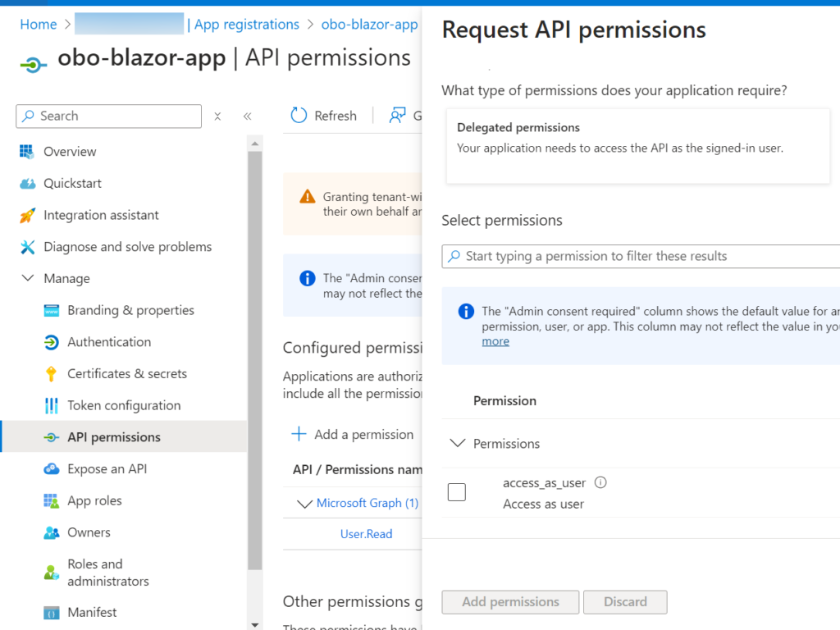This screenshot has width=840, height=630.
Task: Click the orange warning triangle icon
Action: (x=308, y=197)
